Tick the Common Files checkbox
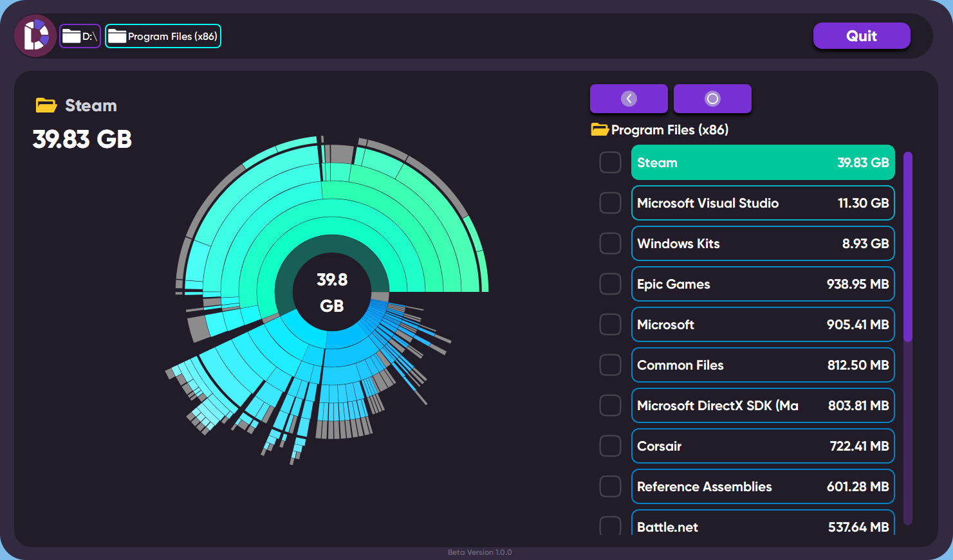953x560 pixels. click(x=610, y=365)
